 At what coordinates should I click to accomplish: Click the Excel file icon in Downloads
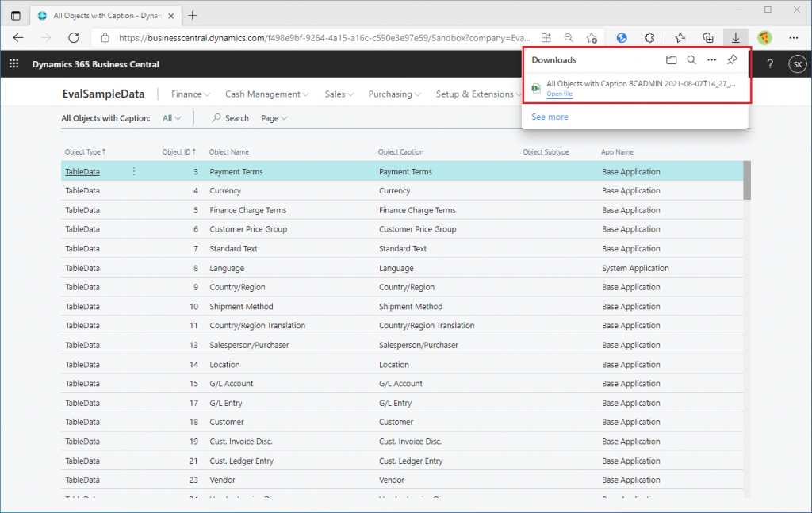(537, 88)
